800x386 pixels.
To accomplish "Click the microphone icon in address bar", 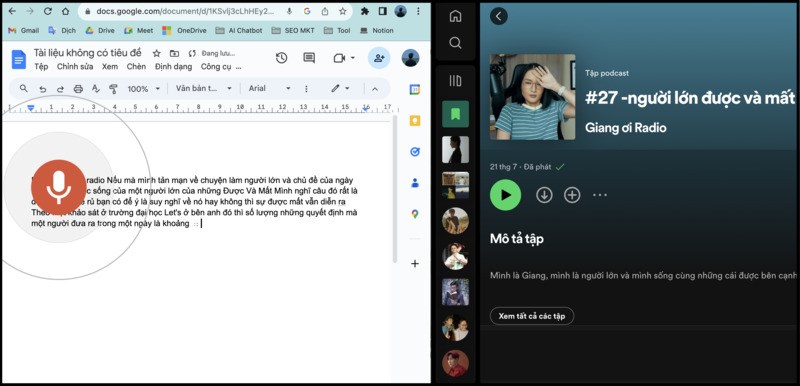I will tap(289, 11).
